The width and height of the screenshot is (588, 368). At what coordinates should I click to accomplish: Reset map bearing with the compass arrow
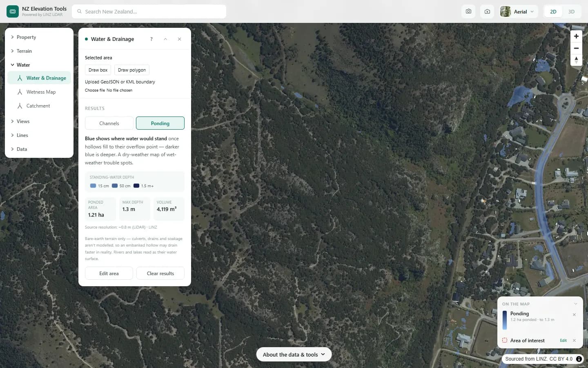coord(576,60)
